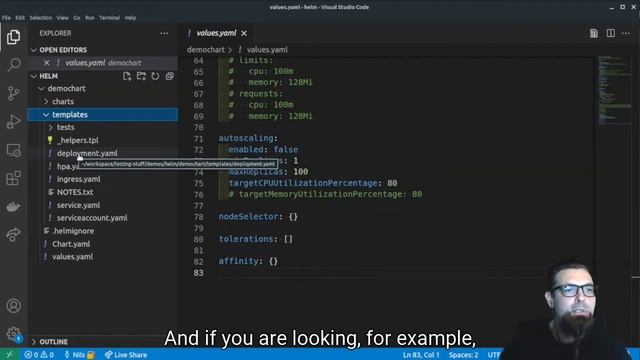Viewport: 640px width, 360px height.
Task: Open the Run and Debug view
Action: [13, 122]
